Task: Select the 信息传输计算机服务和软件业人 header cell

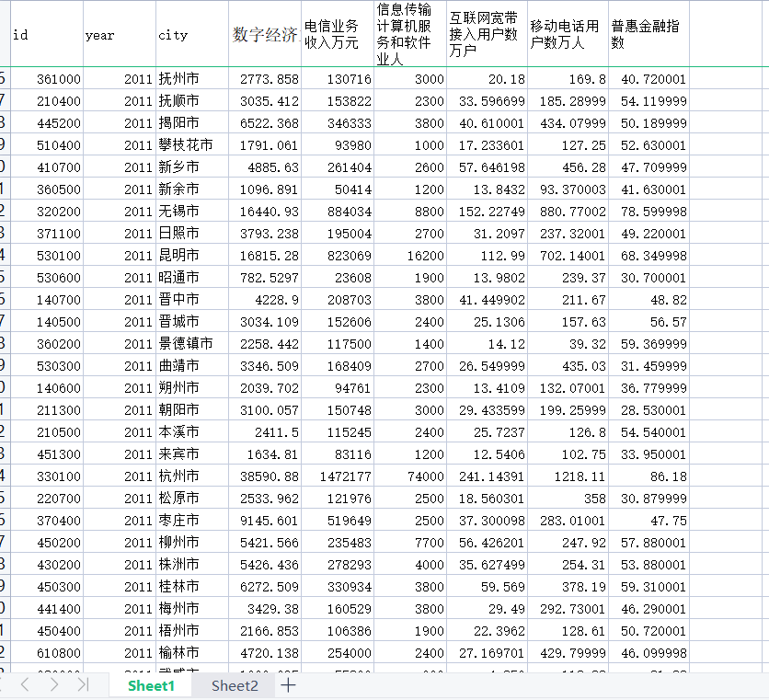Action: click(x=410, y=34)
